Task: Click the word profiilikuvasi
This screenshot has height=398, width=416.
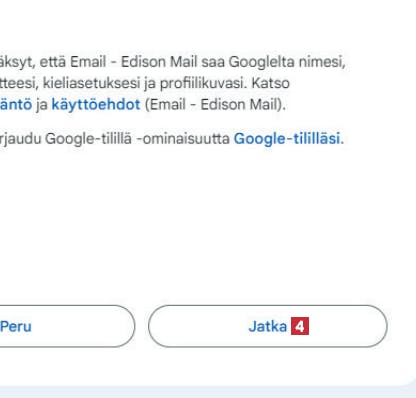Action: tap(203, 83)
